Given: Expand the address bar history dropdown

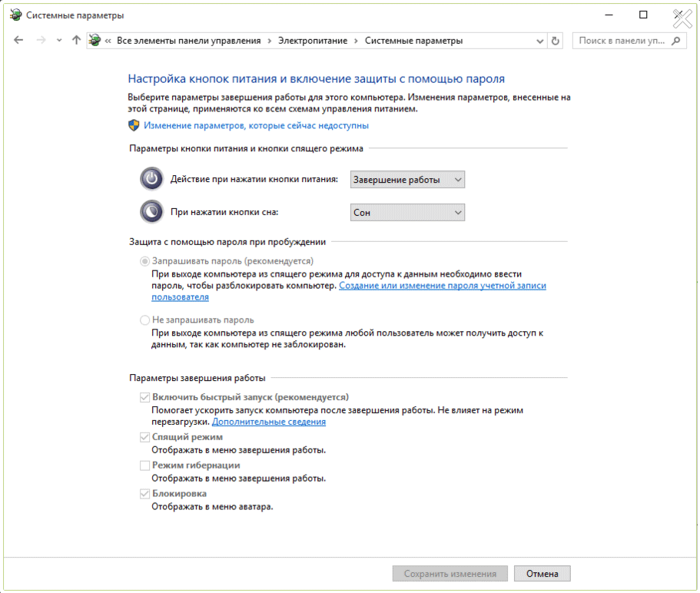Looking at the screenshot, I should point(539,41).
